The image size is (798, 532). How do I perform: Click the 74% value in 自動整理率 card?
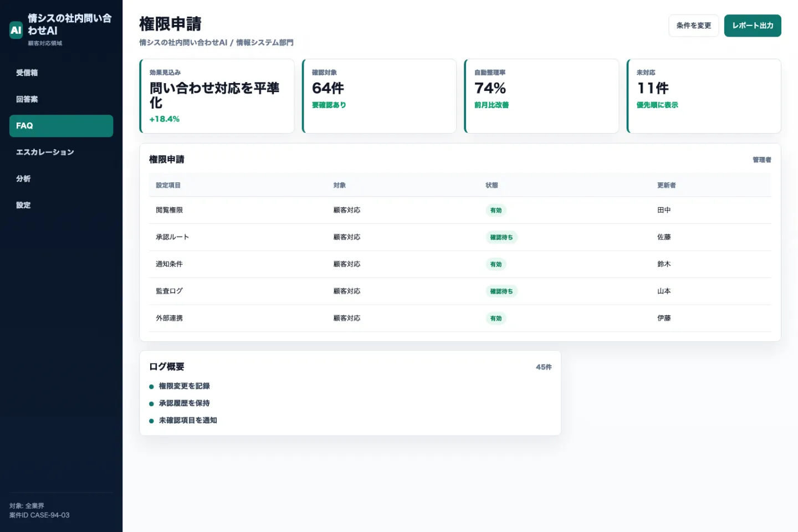pos(490,88)
